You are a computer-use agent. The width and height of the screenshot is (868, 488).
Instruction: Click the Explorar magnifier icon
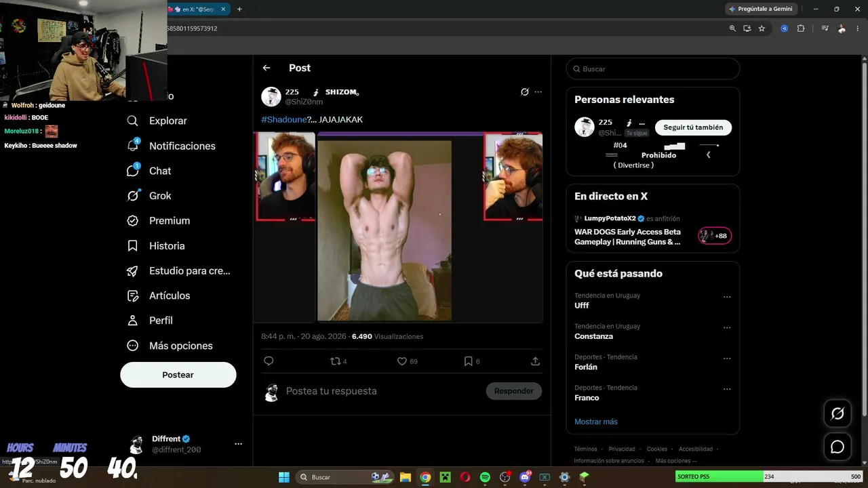[x=133, y=121]
